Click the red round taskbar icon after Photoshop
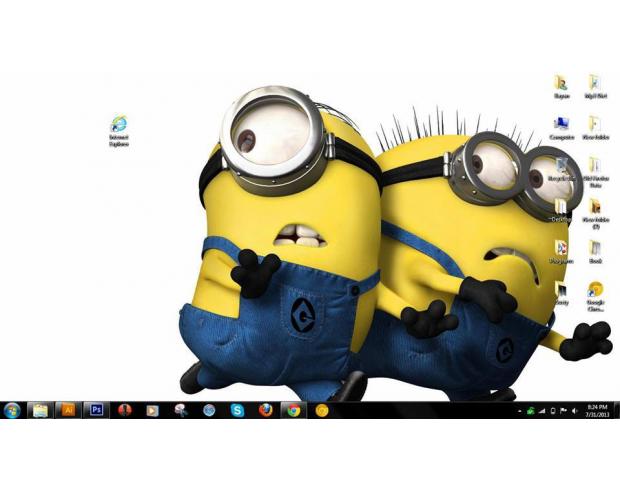 (x=125, y=411)
